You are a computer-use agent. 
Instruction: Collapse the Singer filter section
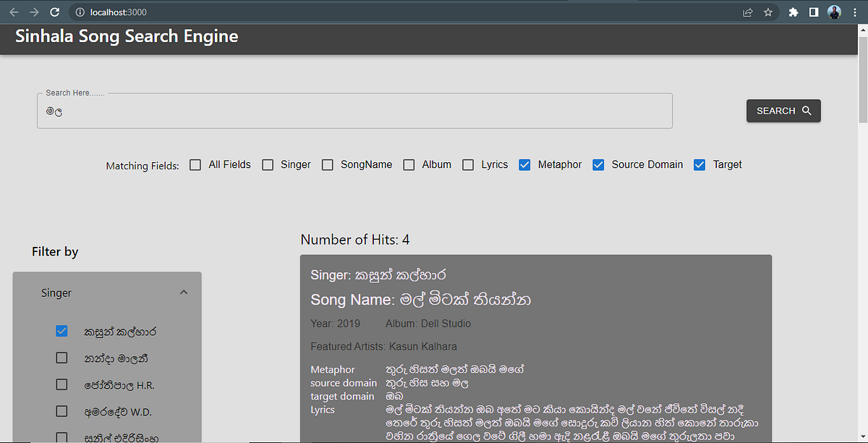click(x=184, y=292)
